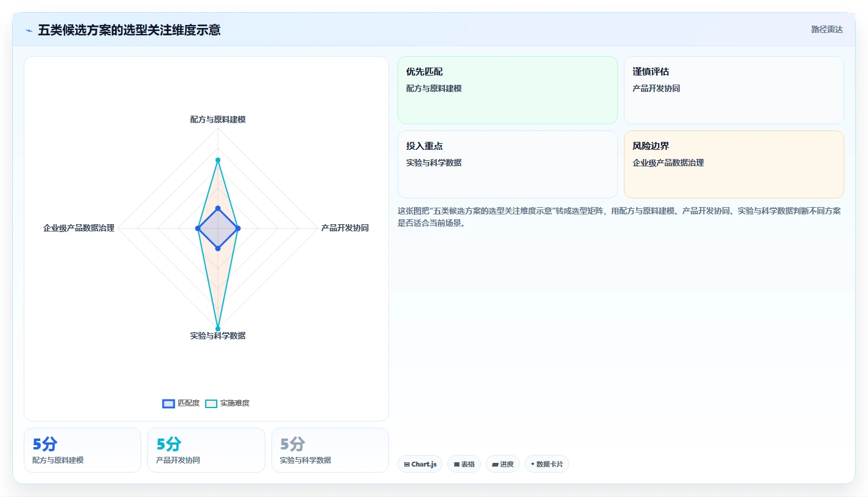The height and width of the screenshot is (497, 868).
Task: Click the description paragraph below the cards
Action: pos(620,217)
